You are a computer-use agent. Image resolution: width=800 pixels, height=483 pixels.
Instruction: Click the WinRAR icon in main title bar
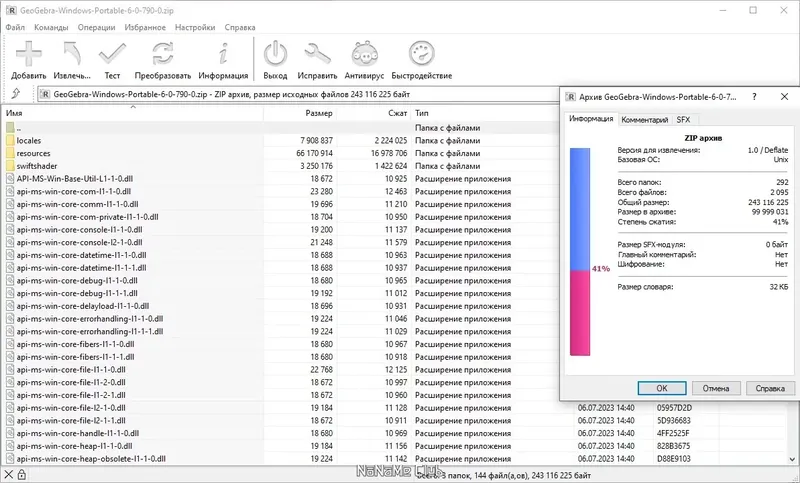[11, 10]
